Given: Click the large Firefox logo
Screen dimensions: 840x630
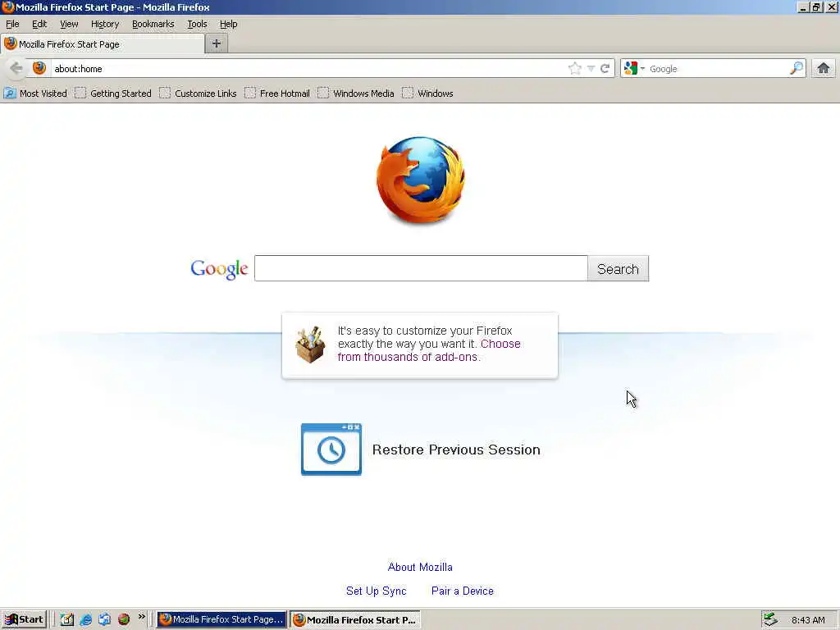Looking at the screenshot, I should (421, 180).
